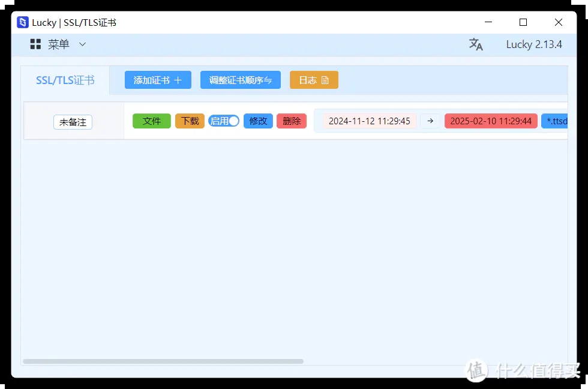588x389 pixels.
Task: Click the Lucky app logo in title bar
Action: [x=23, y=22]
